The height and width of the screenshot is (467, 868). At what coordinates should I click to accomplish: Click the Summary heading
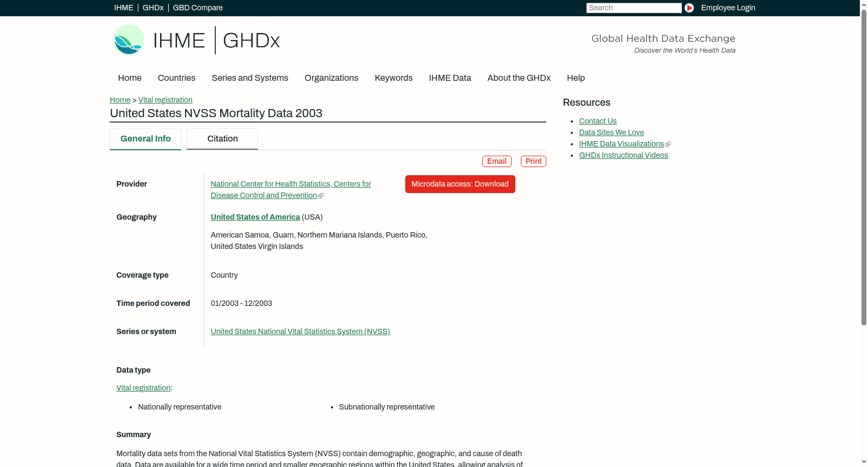click(x=133, y=434)
